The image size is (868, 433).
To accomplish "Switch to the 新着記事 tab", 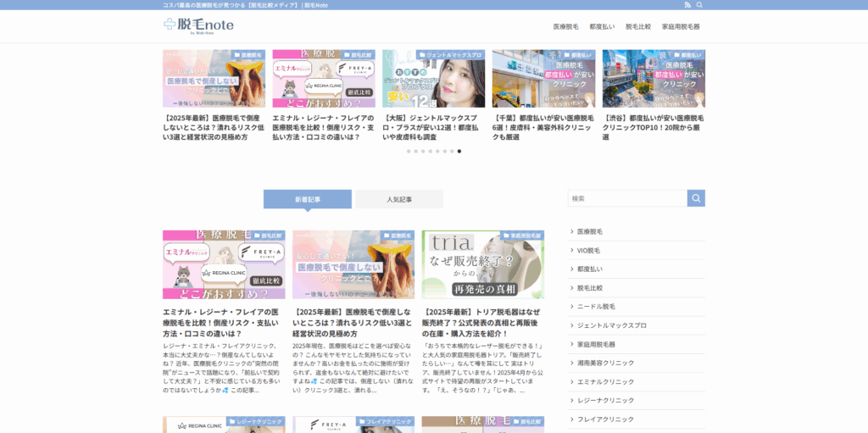I will tap(307, 199).
